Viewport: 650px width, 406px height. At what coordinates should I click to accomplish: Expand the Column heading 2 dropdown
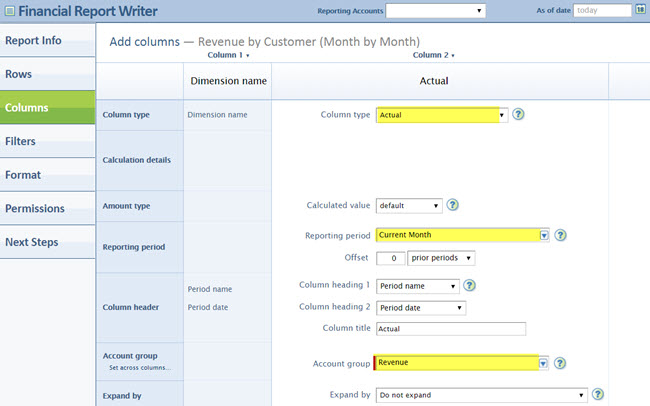pyautogui.click(x=420, y=307)
